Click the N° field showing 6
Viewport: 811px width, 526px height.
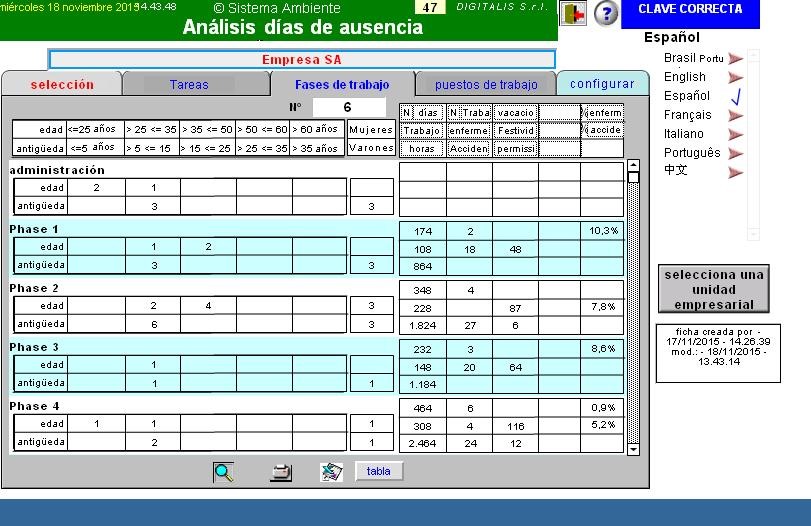349,107
